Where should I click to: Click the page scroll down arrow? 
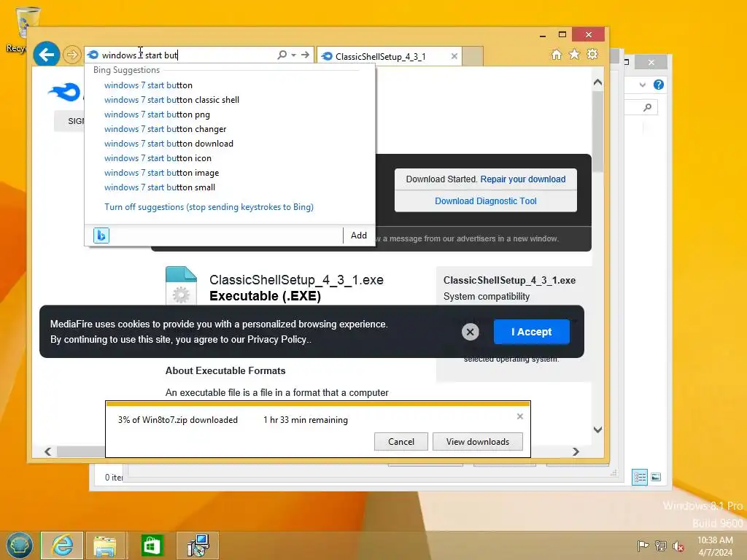[598, 429]
